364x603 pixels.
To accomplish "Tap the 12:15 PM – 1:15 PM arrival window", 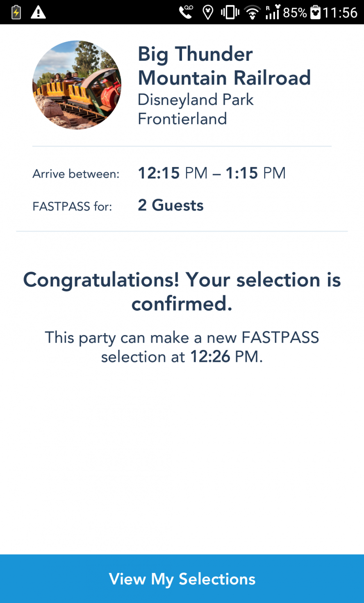I will point(212,173).
